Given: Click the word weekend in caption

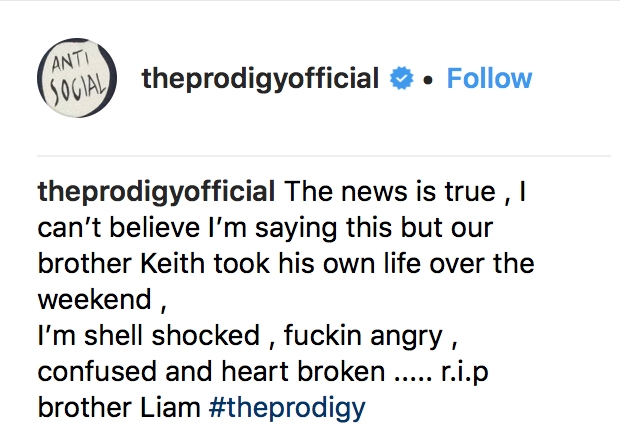Looking at the screenshot, I should (95, 299).
